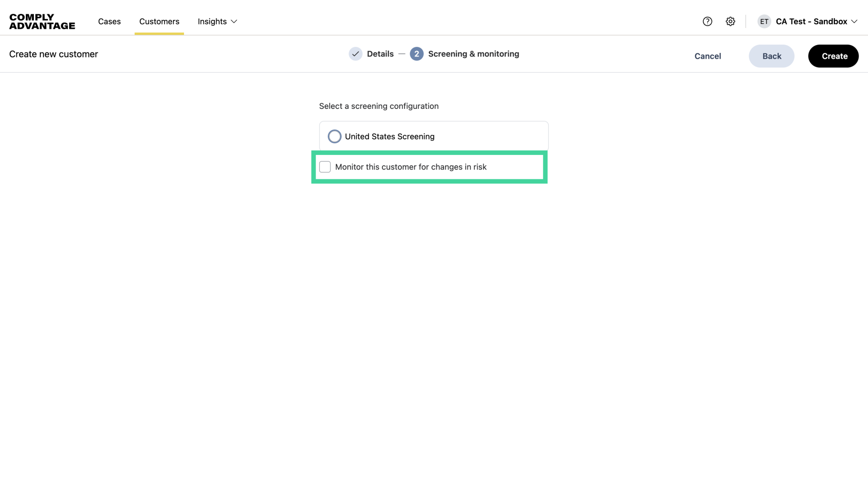The image size is (868, 488).
Task: Go to the Customers tab
Action: pyautogui.click(x=159, y=22)
